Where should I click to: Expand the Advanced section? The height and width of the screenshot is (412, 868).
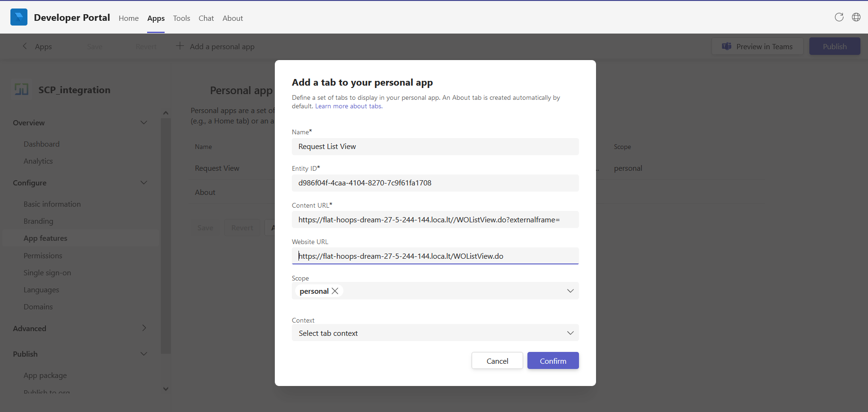[144, 328]
